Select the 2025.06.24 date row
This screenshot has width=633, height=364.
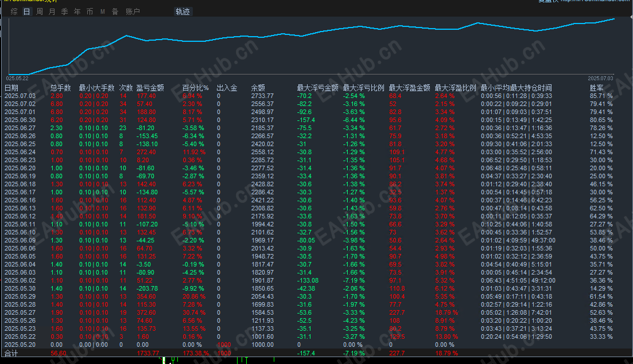(x=20, y=152)
